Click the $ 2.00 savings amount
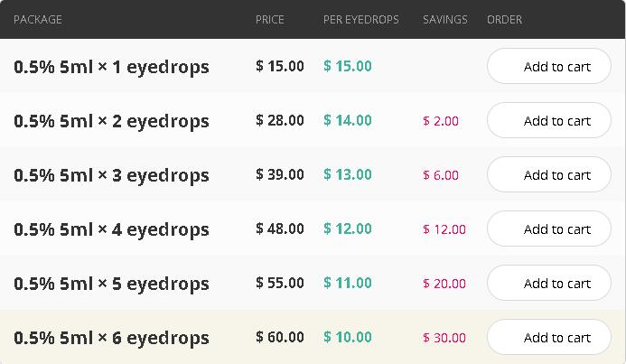 pyautogui.click(x=441, y=121)
